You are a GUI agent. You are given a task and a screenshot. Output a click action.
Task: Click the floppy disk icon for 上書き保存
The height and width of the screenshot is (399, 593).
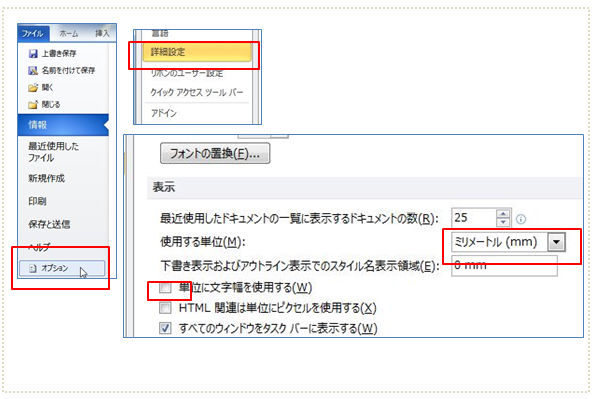click(33, 54)
